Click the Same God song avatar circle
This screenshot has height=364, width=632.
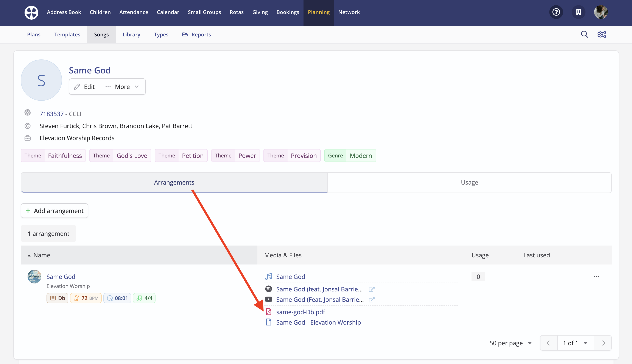[41, 80]
